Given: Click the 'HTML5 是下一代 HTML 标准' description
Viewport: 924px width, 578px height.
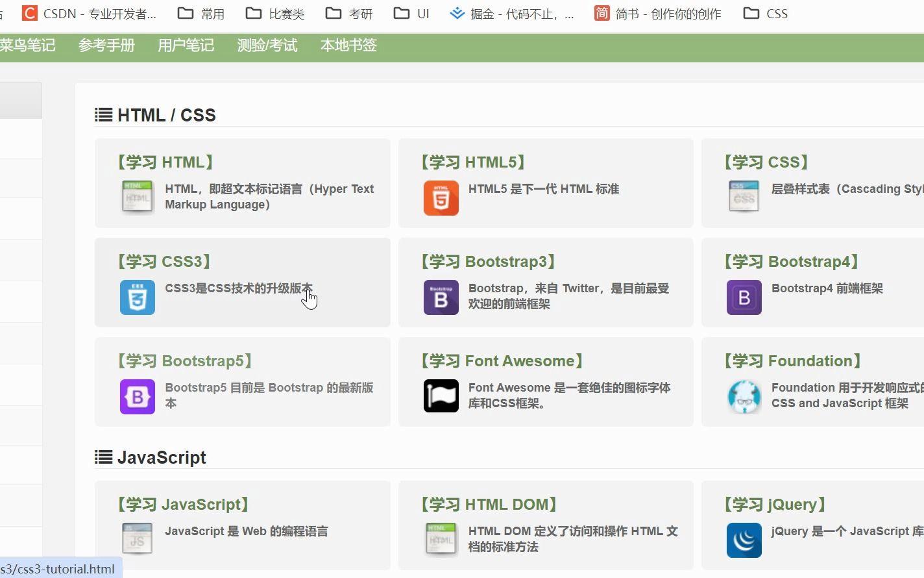Looking at the screenshot, I should 544,188.
